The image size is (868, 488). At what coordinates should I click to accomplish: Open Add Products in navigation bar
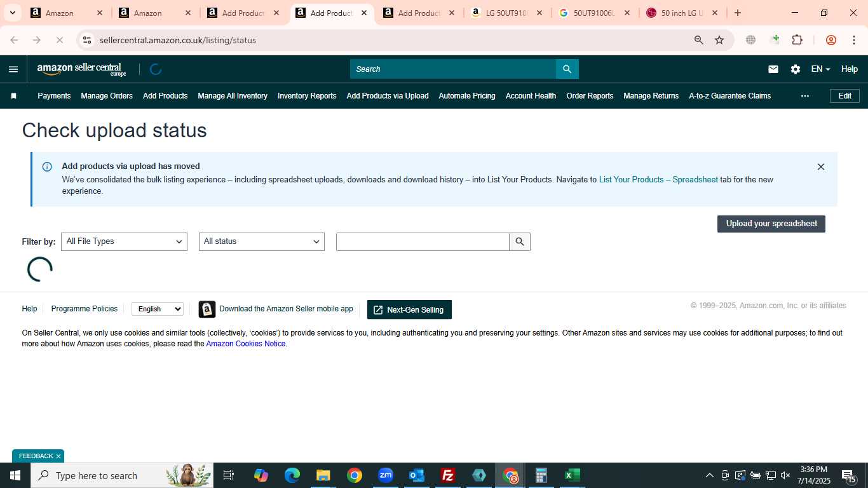165,96
